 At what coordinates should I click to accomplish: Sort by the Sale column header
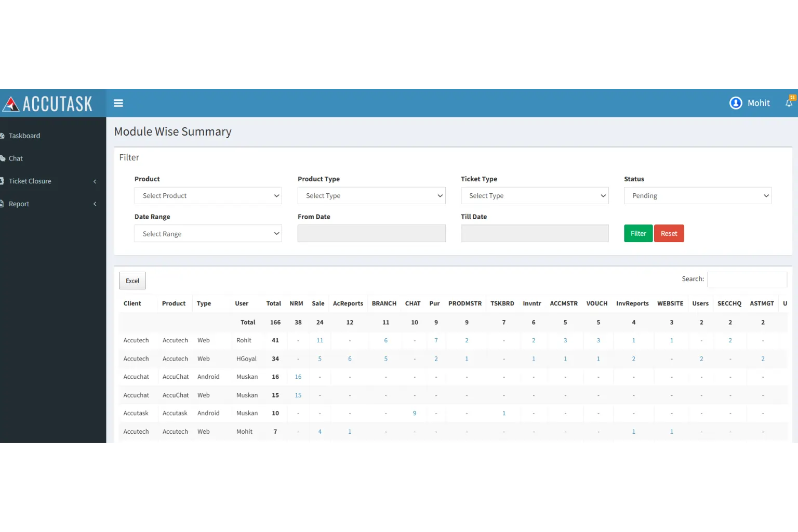tap(318, 303)
